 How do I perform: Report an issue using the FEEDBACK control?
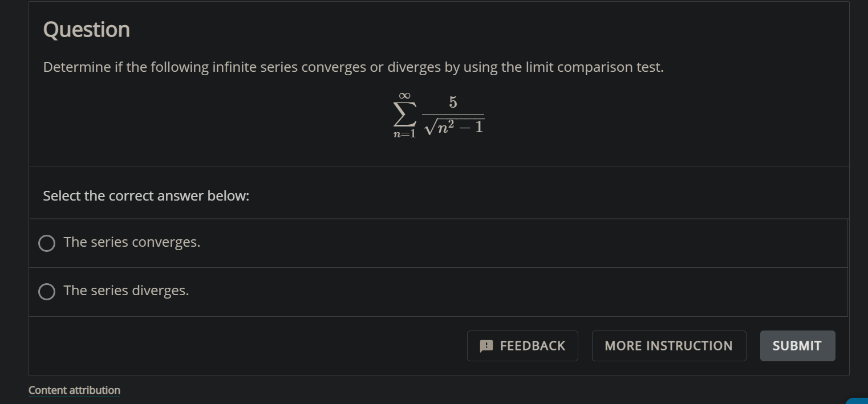pos(522,346)
